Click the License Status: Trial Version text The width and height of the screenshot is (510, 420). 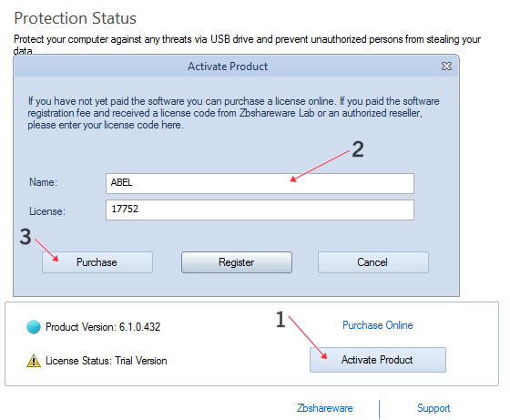coord(106,361)
